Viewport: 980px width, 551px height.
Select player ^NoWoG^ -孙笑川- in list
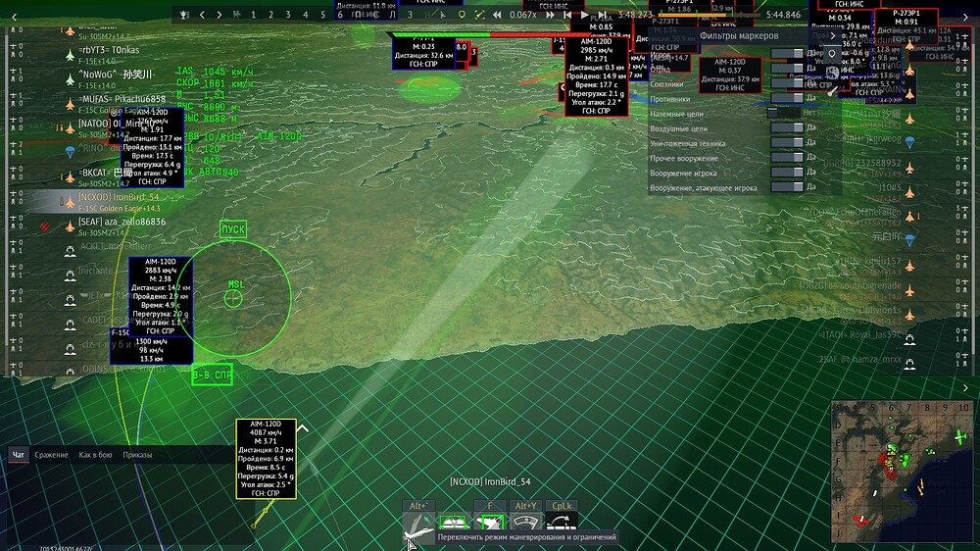coord(116,75)
